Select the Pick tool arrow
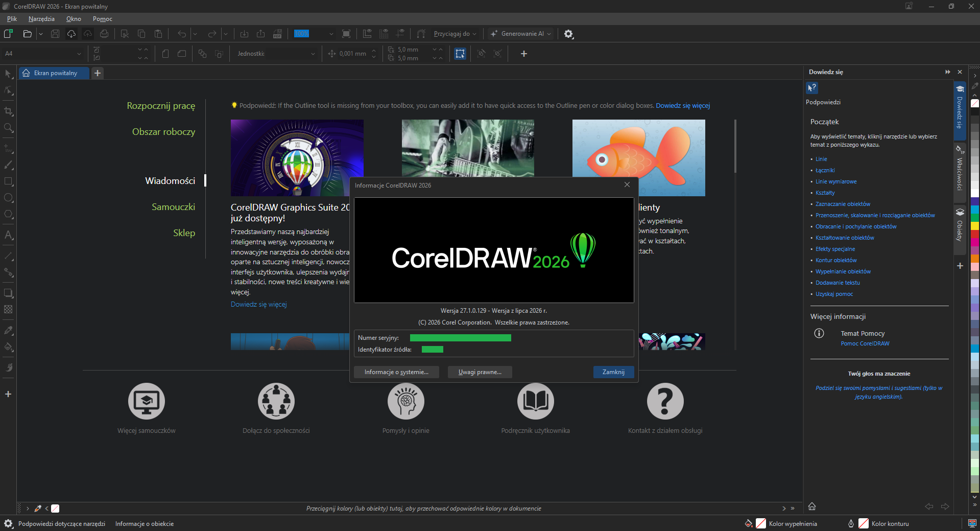Image resolution: width=980 pixels, height=531 pixels. pos(8,74)
